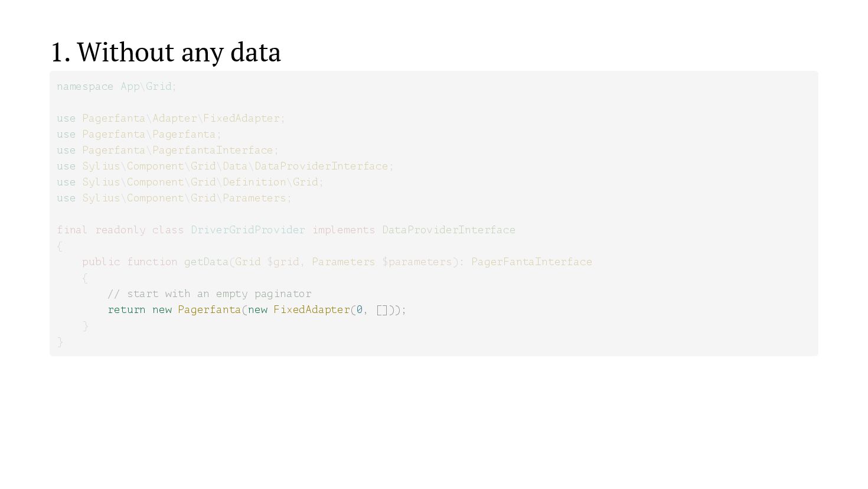Click the "implements" keyword
The height and width of the screenshot is (489, 868).
coord(344,230)
